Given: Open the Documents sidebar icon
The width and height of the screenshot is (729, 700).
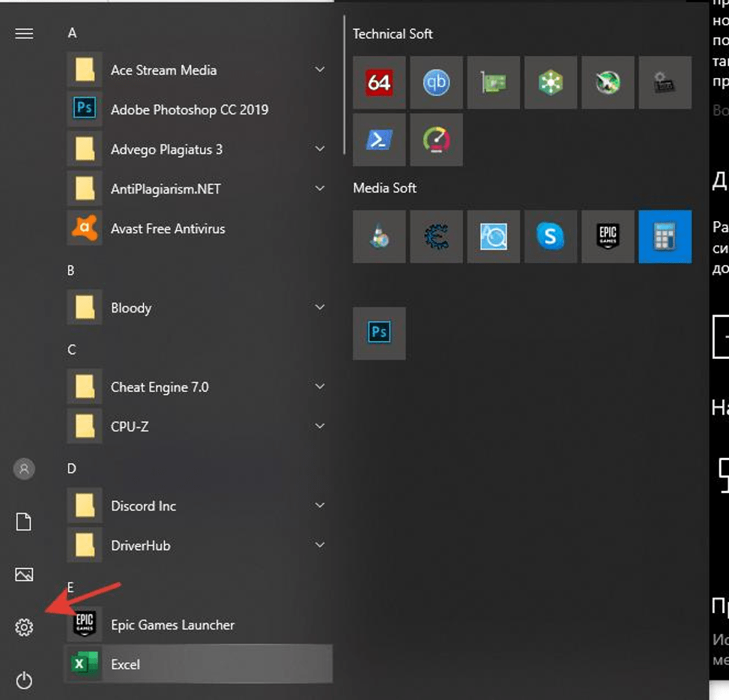Looking at the screenshot, I should click(x=24, y=522).
